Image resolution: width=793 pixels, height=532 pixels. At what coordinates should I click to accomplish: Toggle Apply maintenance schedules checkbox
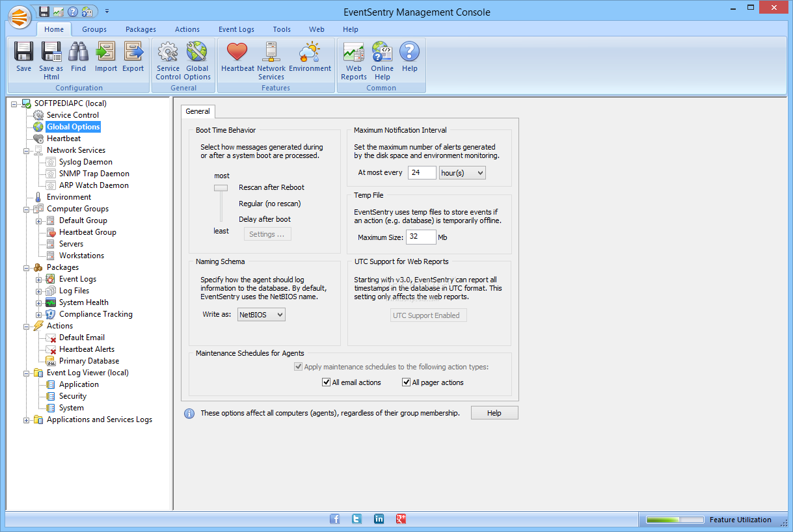299,367
